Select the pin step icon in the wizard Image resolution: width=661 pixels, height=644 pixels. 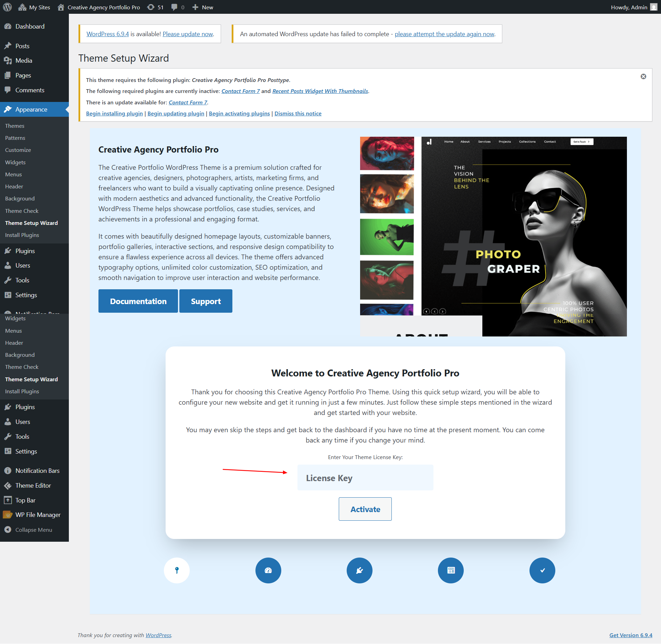tap(177, 570)
